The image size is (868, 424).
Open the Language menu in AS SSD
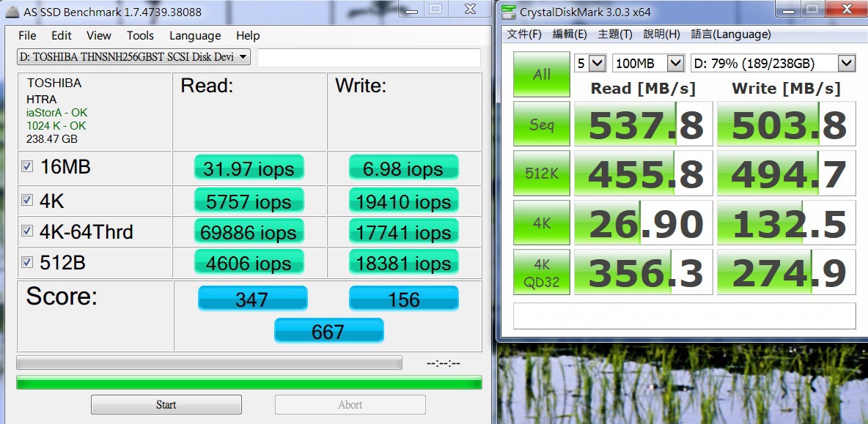[195, 35]
